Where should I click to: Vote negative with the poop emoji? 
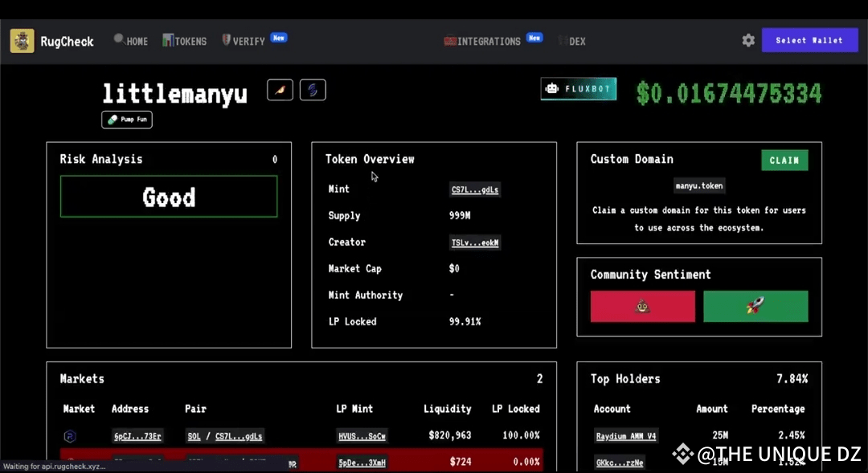click(x=642, y=306)
